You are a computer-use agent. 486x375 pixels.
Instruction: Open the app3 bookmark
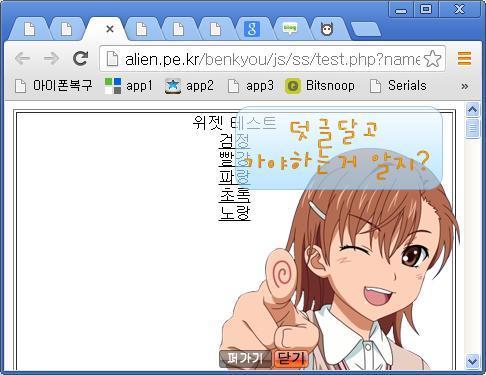point(250,86)
